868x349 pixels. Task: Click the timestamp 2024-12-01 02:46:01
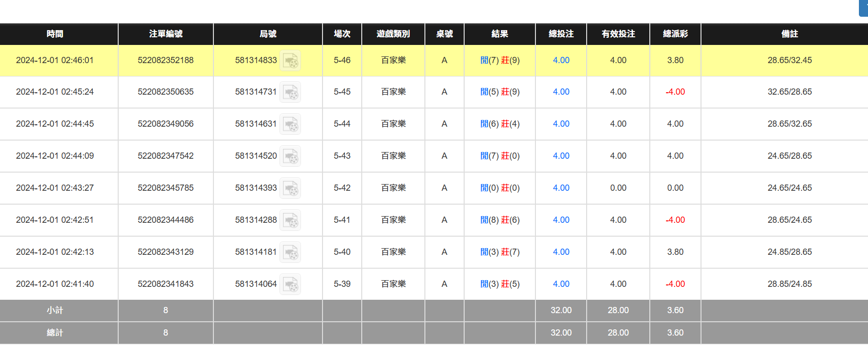pyautogui.click(x=55, y=60)
